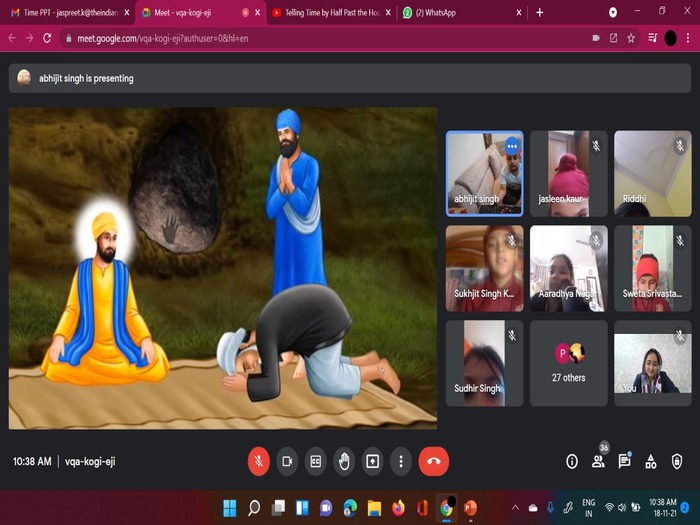Launch Firefox from taskbar

click(398, 508)
